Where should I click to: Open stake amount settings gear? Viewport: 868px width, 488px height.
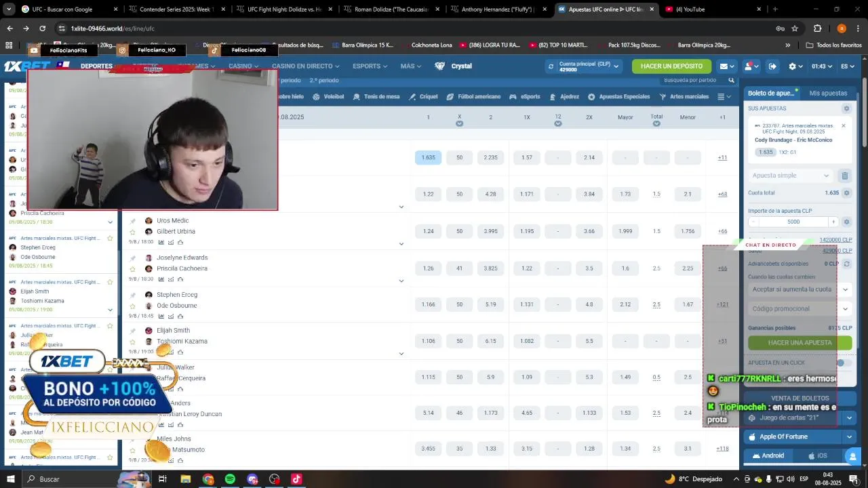pos(846,222)
